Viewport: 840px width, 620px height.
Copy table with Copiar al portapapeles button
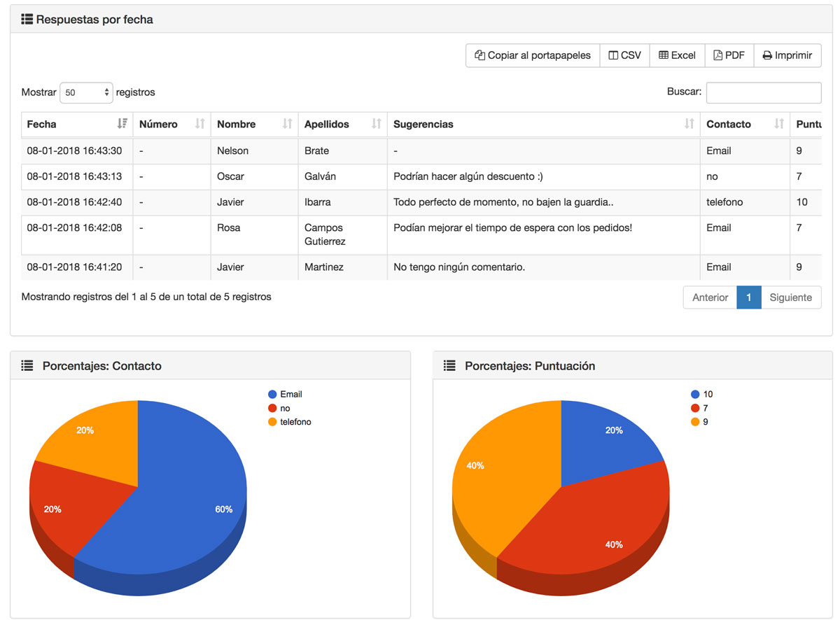click(x=533, y=55)
